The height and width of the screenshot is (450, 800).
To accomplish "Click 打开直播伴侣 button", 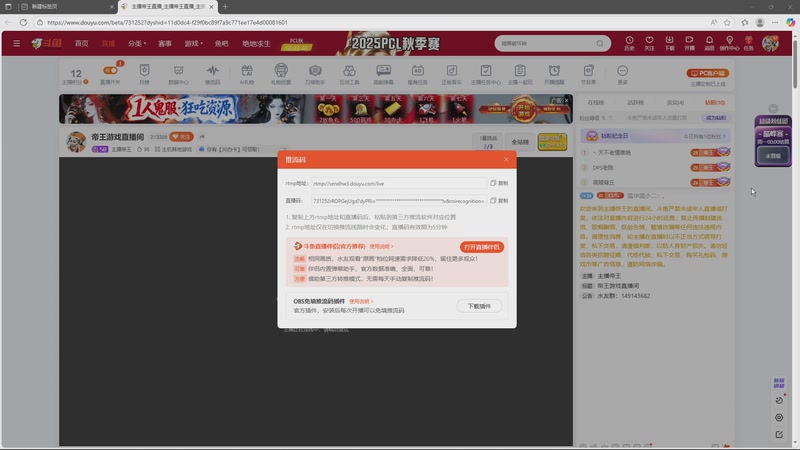I will 482,247.
